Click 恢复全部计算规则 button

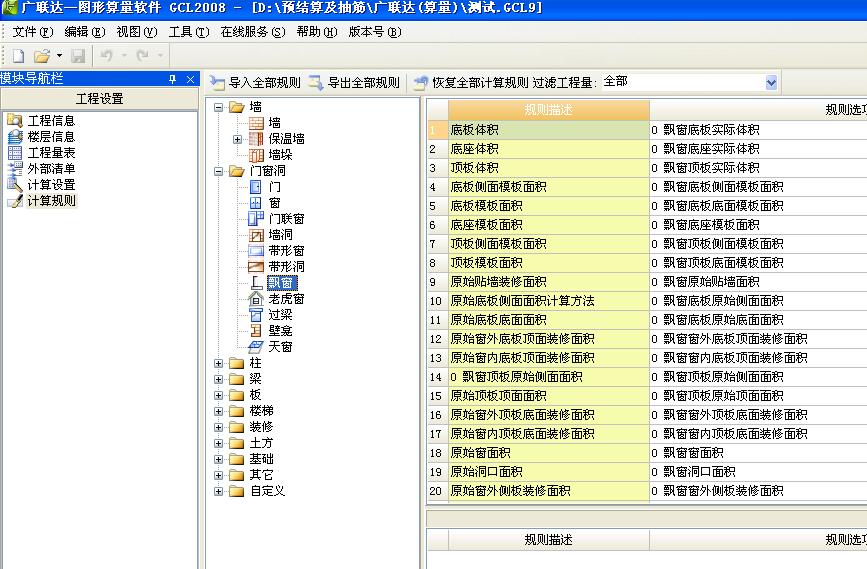point(471,83)
